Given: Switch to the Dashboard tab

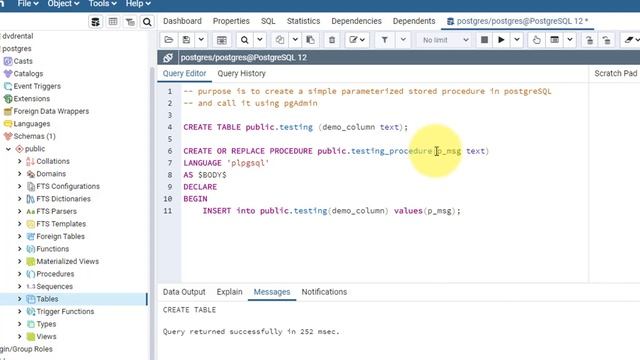Looking at the screenshot, I should click(182, 21).
